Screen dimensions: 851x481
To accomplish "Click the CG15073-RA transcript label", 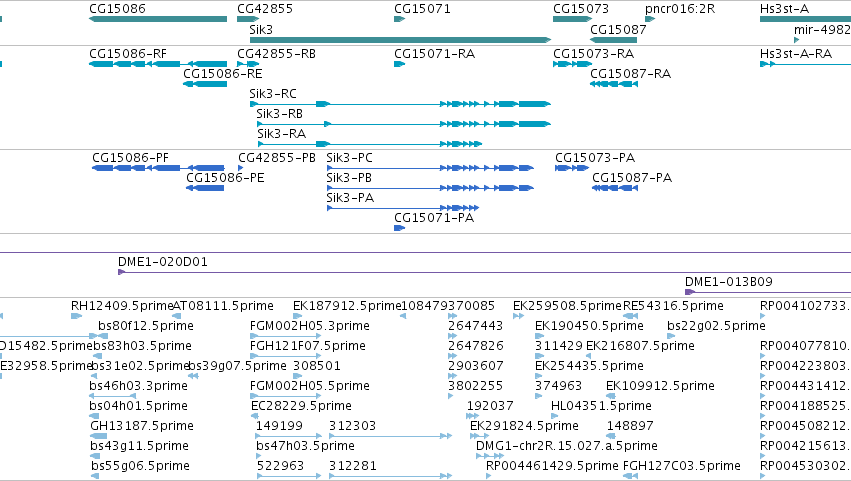I will click(x=593, y=54).
